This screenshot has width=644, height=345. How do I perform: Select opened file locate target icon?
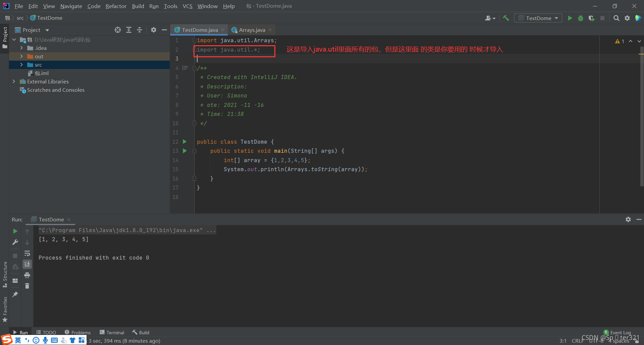pos(118,30)
